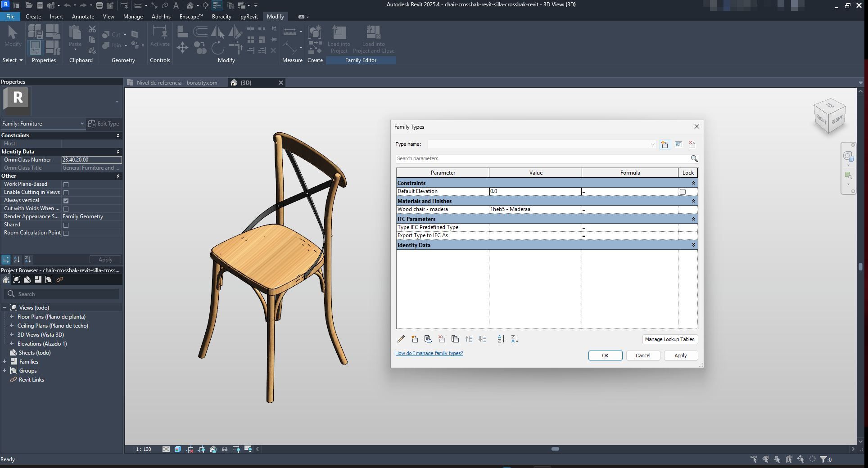Toggle Shared checkbox in Properties
Viewport: 868px width, 468px height.
coord(66,225)
